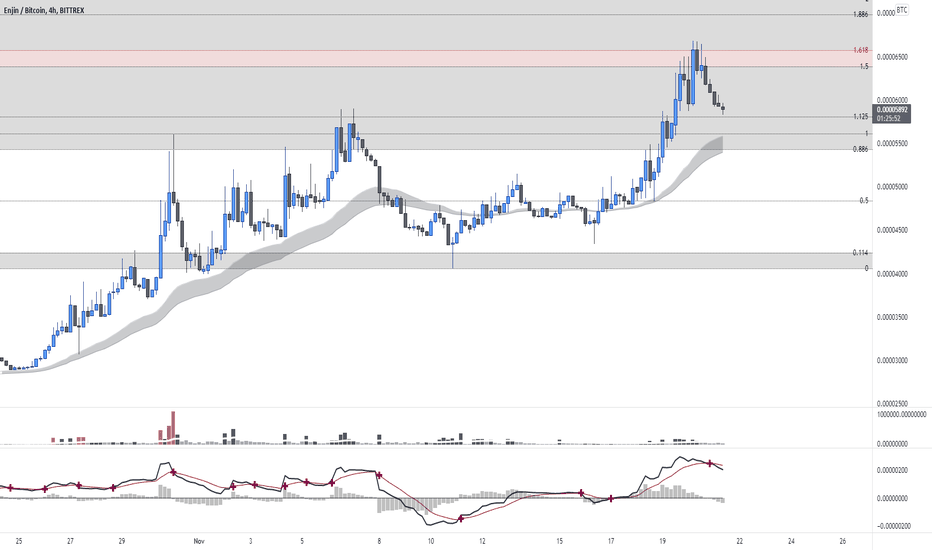
Task: Click the 0.00003500 price axis label
Action: tap(892, 318)
